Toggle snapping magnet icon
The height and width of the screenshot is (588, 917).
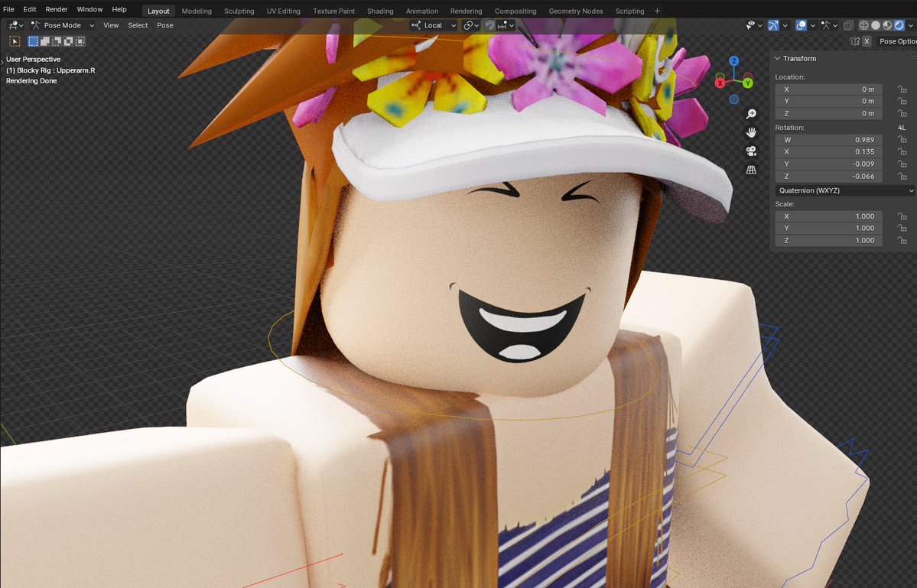click(x=490, y=25)
